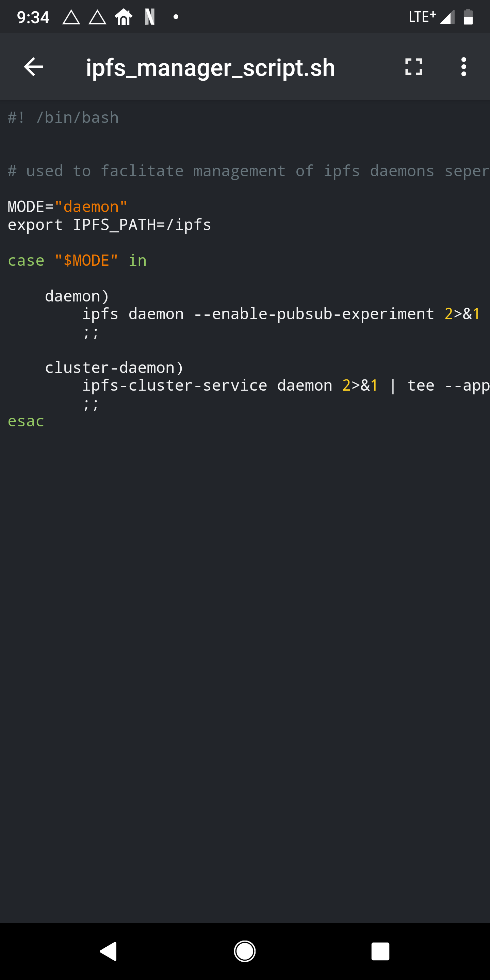Tap the export IPFS_PATH=/ipfs line

point(109,225)
